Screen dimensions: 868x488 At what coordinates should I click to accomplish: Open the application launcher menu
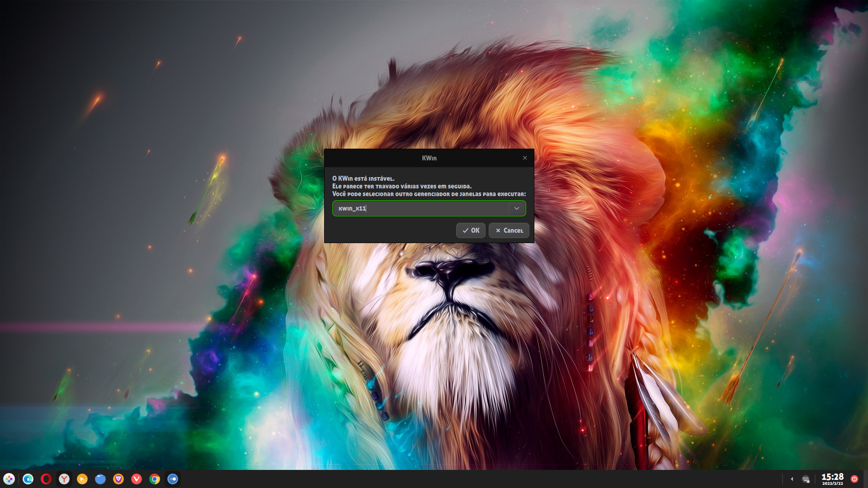pyautogui.click(x=9, y=479)
